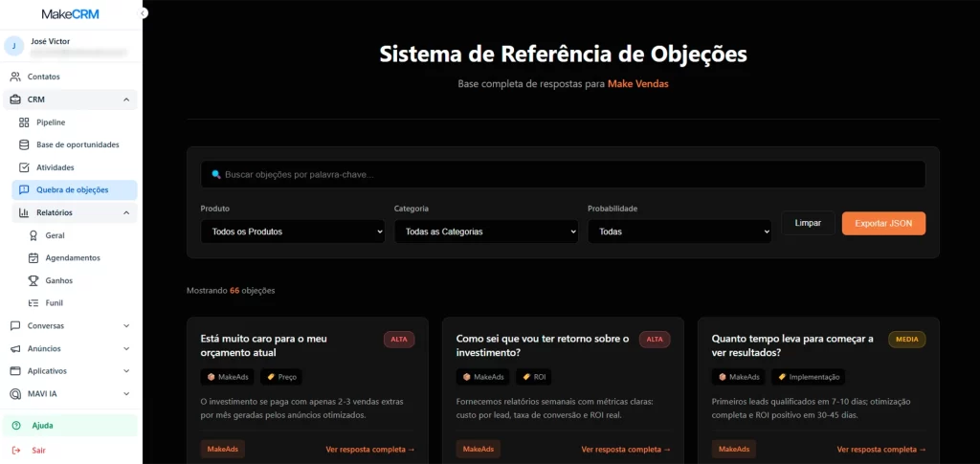
Task: Open the Categoria dropdown
Action: pyautogui.click(x=485, y=232)
